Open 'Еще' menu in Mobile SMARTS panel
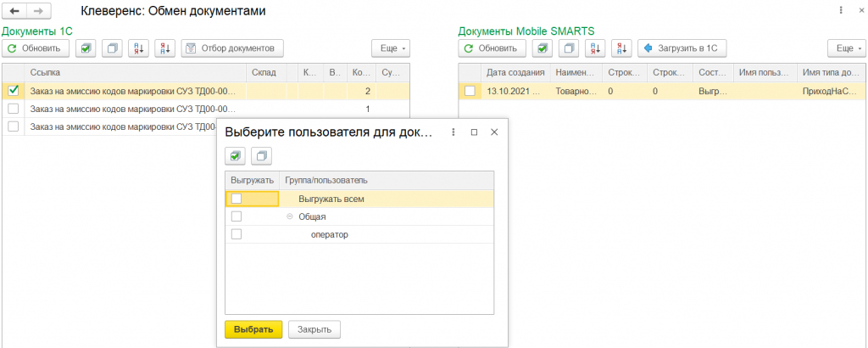The height and width of the screenshot is (348, 868). point(847,48)
